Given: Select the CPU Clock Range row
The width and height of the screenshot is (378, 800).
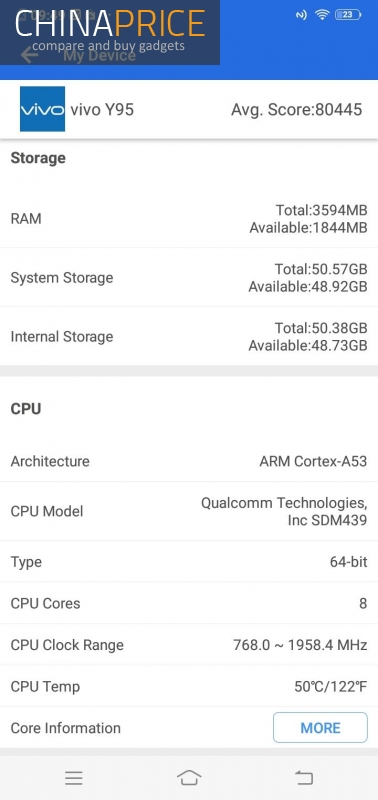Looking at the screenshot, I should (x=189, y=645).
